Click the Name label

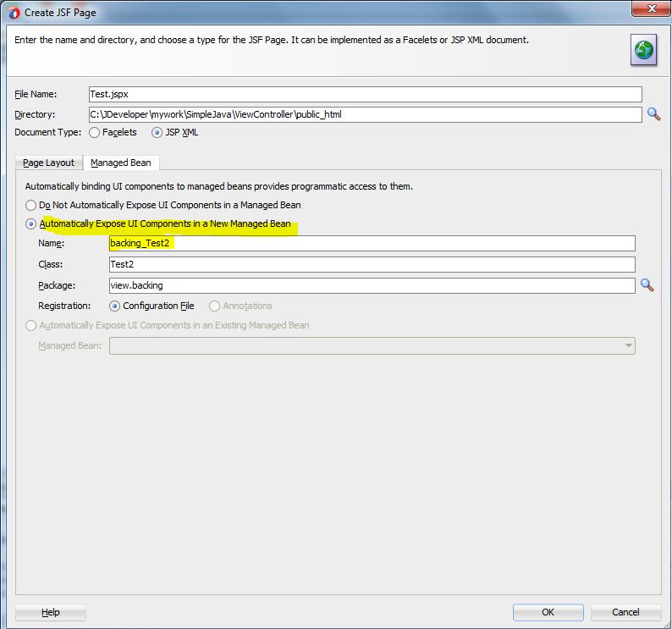(51, 243)
